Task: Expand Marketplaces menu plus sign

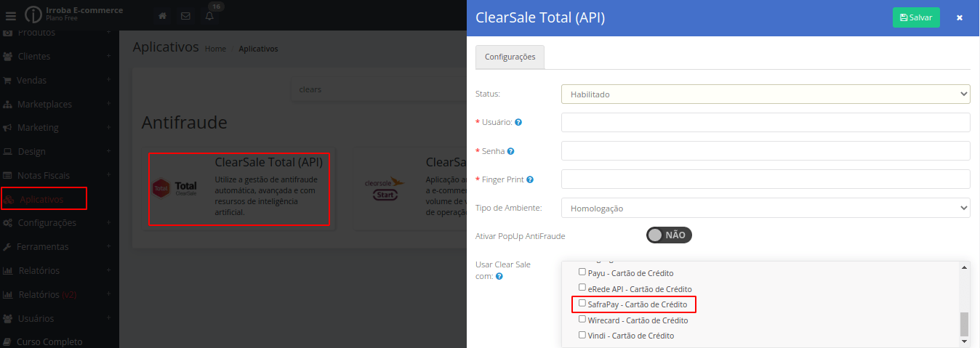Action: [108, 104]
